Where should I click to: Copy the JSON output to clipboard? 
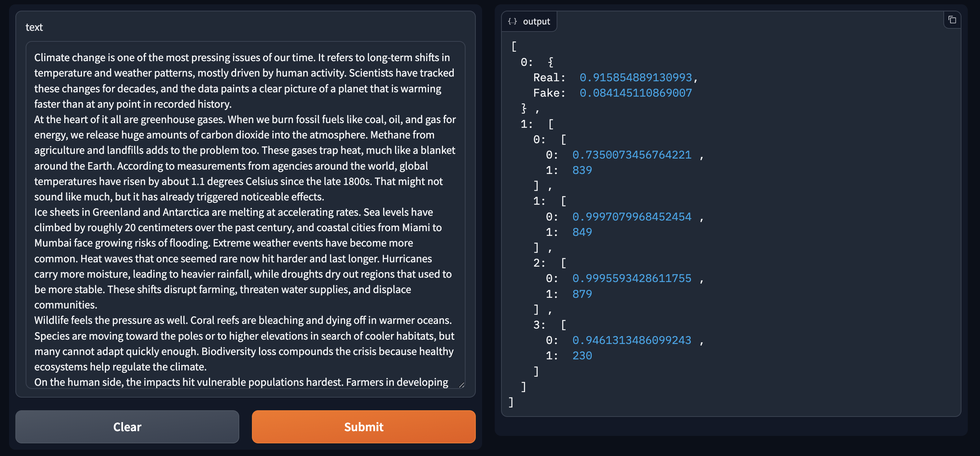[x=952, y=20]
